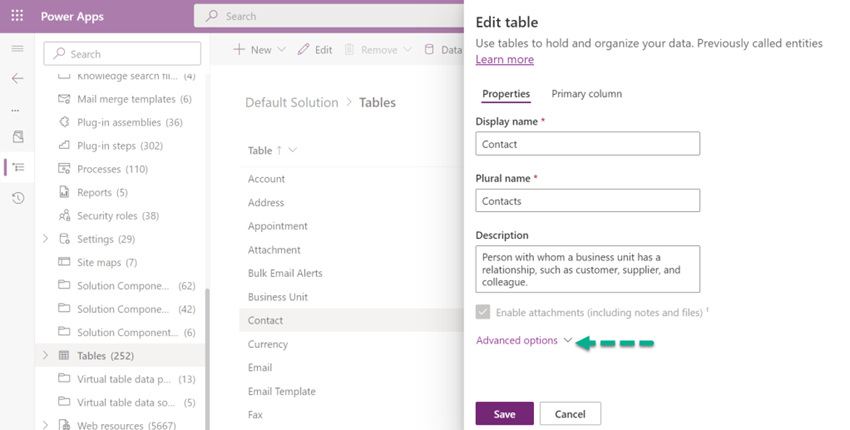
Task: Open the Objects tree view icon in rail
Action: 18,167
